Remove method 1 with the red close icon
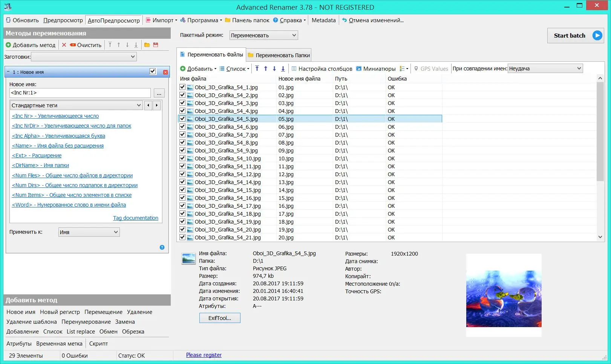 165,72
